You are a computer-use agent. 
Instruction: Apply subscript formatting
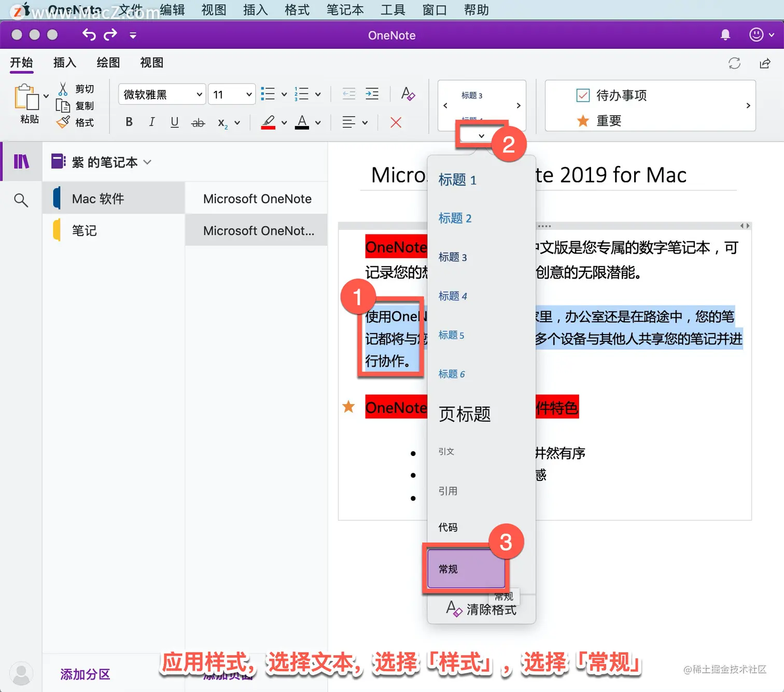222,123
